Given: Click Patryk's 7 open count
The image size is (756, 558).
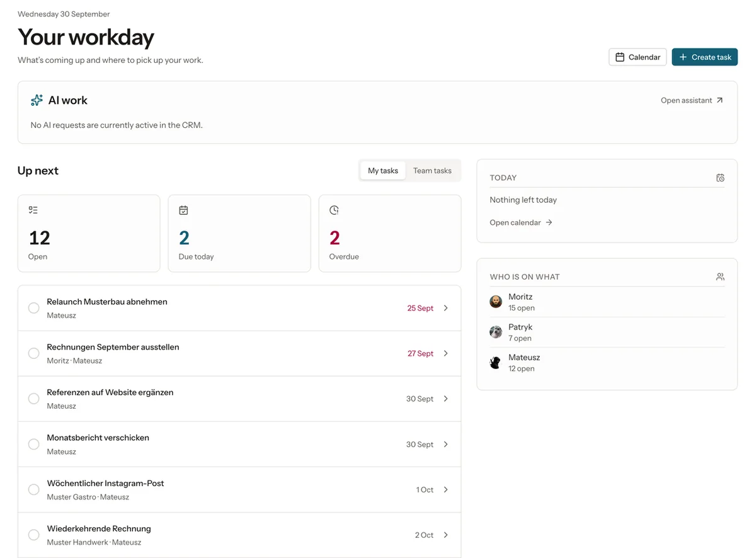Looking at the screenshot, I should [x=520, y=338].
